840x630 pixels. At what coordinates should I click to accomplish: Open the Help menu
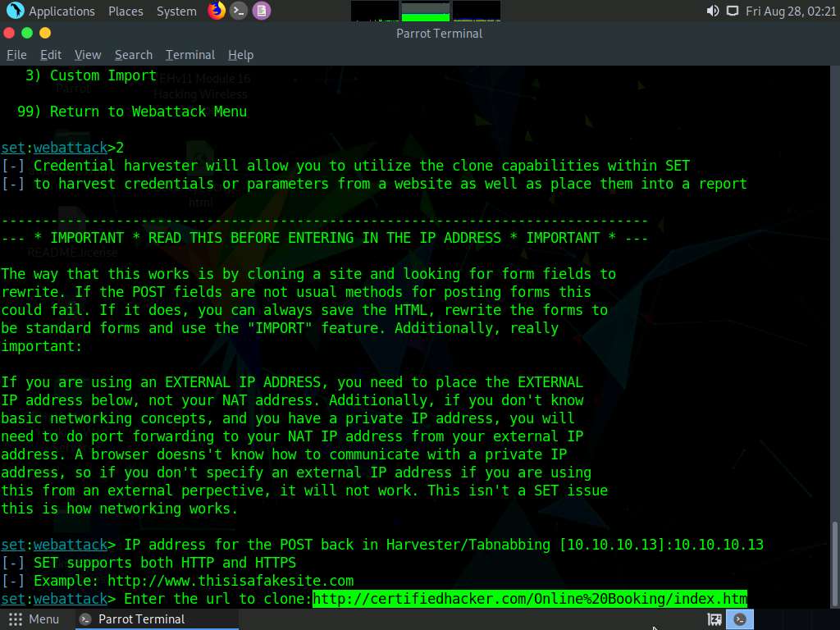coord(240,55)
